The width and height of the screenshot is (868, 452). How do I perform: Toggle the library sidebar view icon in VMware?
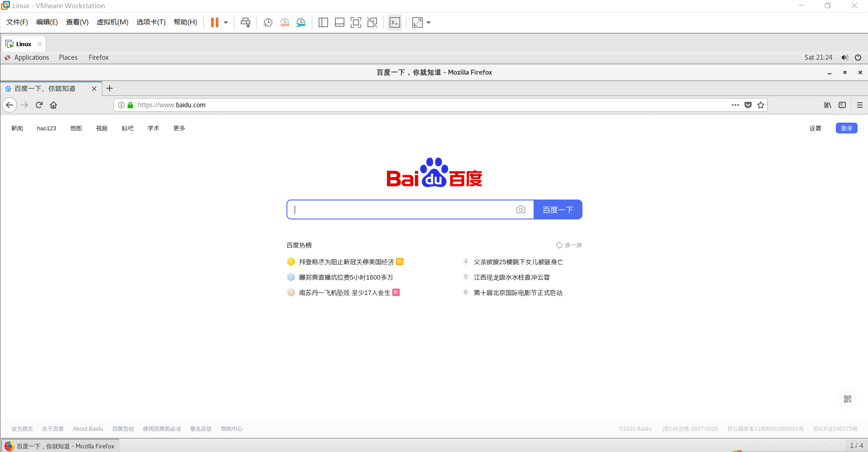[x=323, y=22]
